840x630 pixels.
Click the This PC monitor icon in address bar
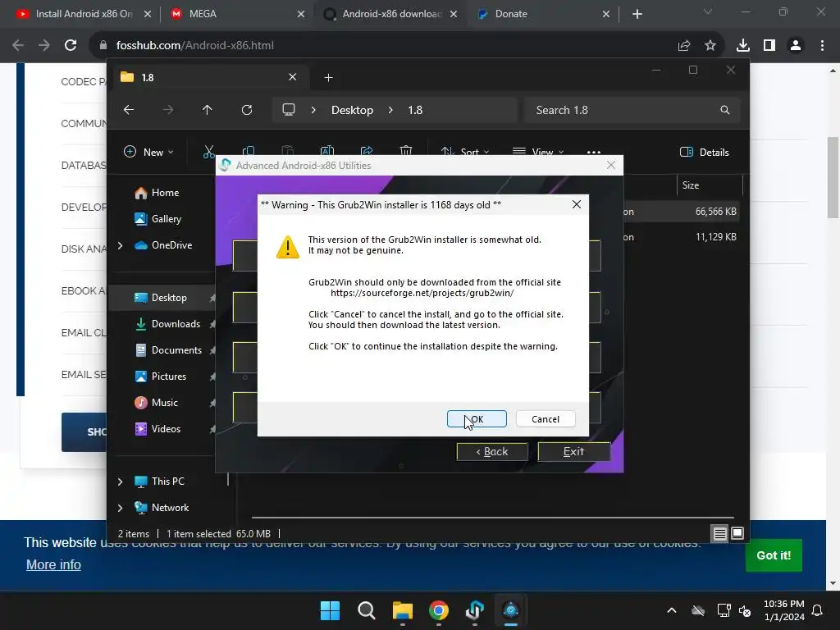pyautogui.click(x=289, y=110)
